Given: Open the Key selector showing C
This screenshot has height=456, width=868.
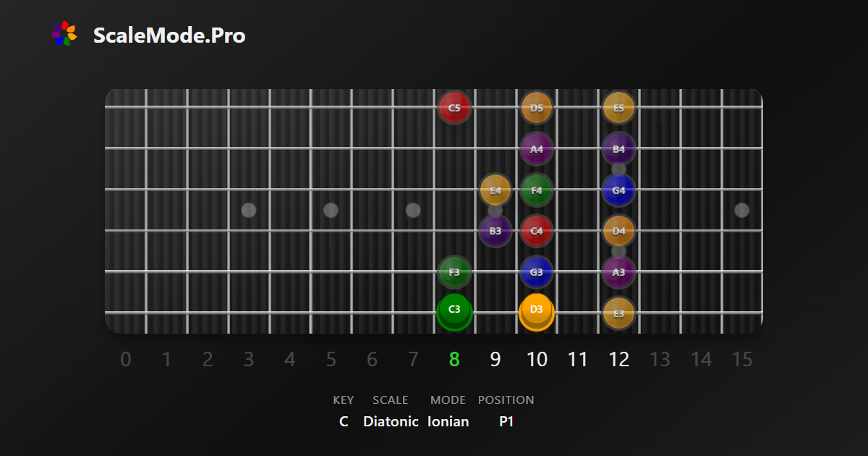Looking at the screenshot, I should click(x=344, y=421).
